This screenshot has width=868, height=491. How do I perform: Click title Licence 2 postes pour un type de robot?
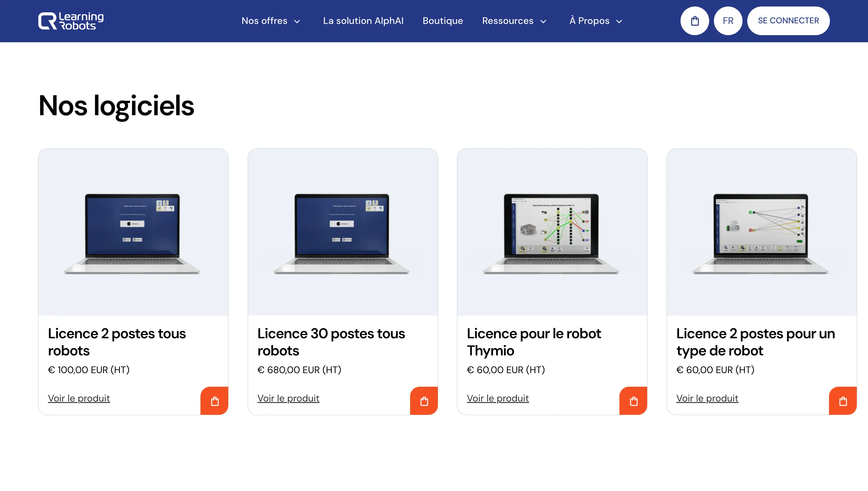(756, 342)
